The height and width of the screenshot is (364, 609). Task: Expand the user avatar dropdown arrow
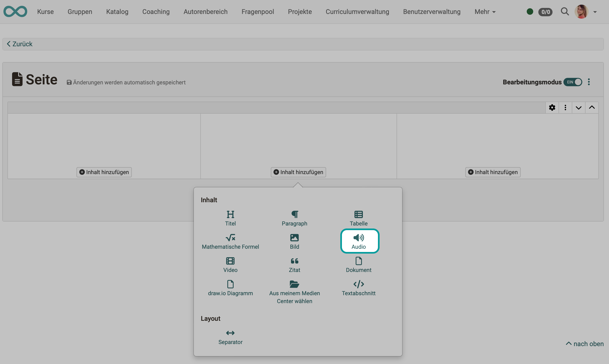(595, 12)
